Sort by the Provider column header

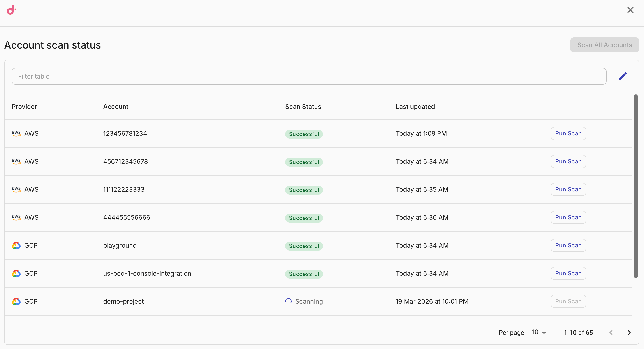[x=24, y=106]
